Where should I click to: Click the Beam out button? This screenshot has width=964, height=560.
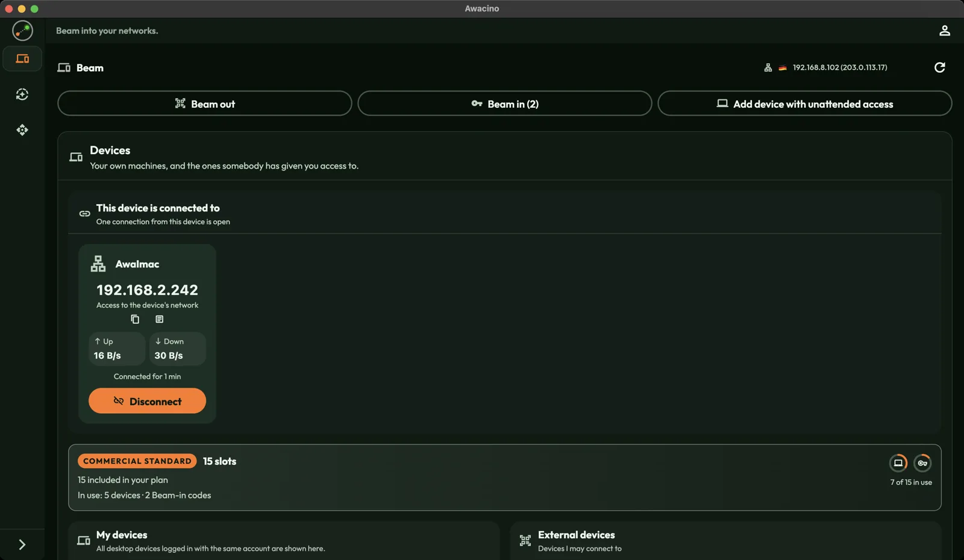point(205,104)
